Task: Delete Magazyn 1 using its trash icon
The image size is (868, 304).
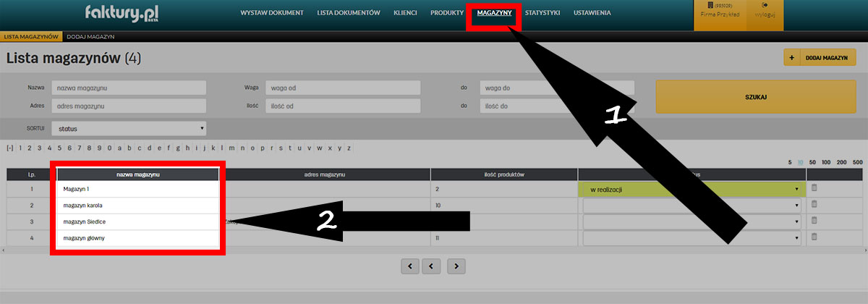Action: click(x=814, y=189)
